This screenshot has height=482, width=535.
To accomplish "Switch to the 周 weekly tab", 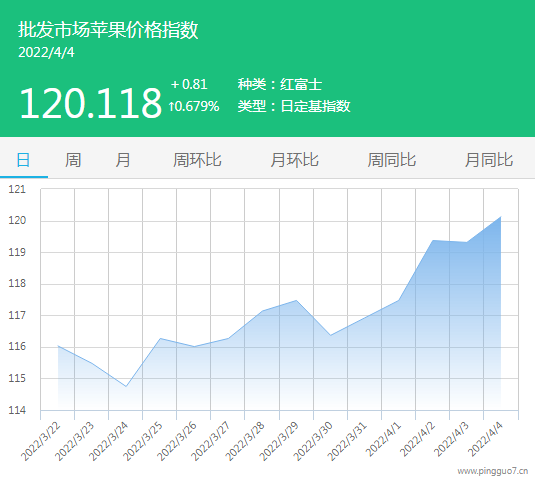I will point(73,160).
